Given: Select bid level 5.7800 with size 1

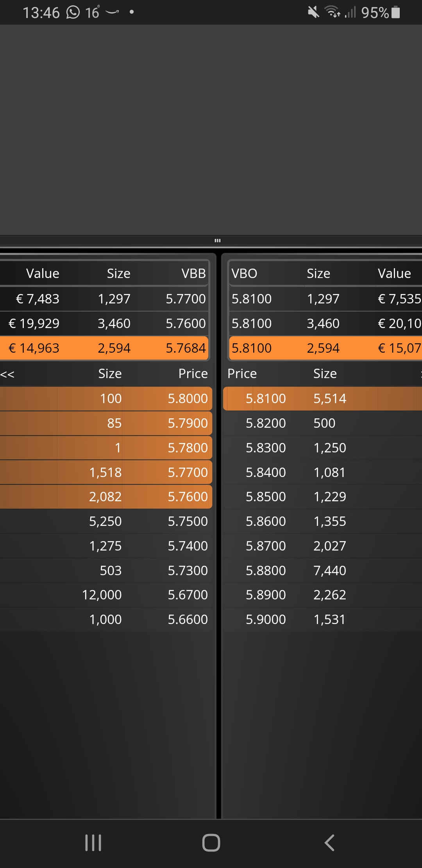Looking at the screenshot, I should click(106, 448).
